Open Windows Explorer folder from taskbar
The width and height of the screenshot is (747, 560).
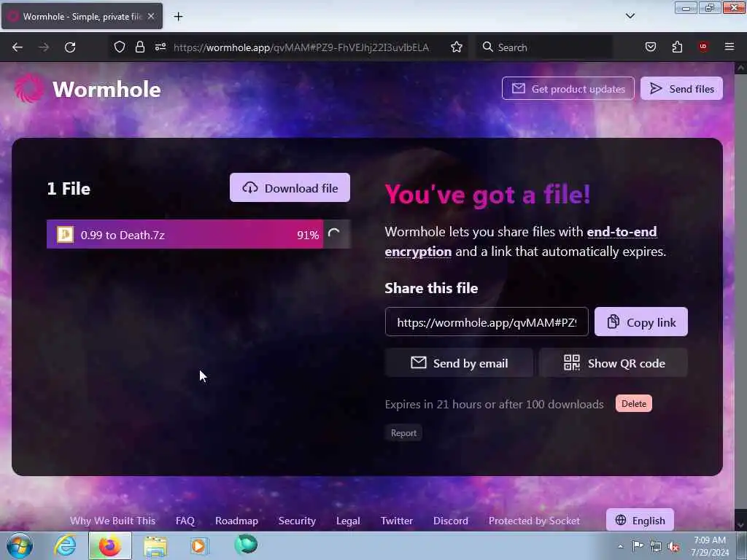click(155, 546)
